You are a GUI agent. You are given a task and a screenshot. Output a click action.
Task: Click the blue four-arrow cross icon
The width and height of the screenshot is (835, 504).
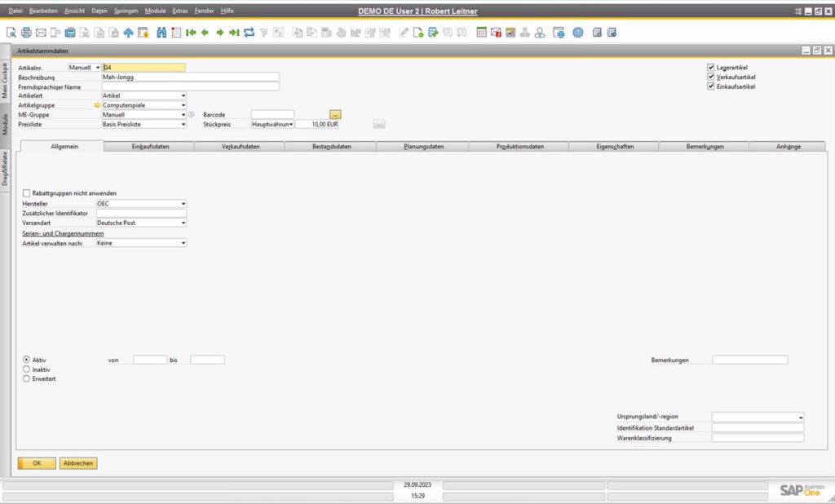[128, 33]
